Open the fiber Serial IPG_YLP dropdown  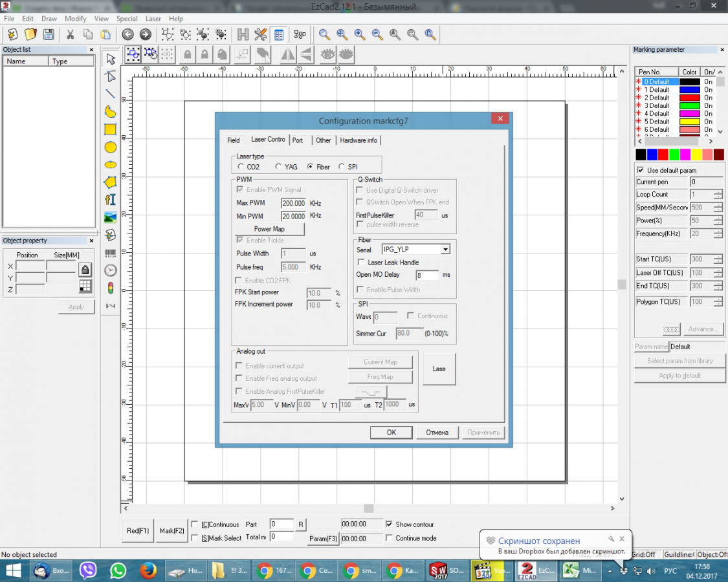[445, 250]
